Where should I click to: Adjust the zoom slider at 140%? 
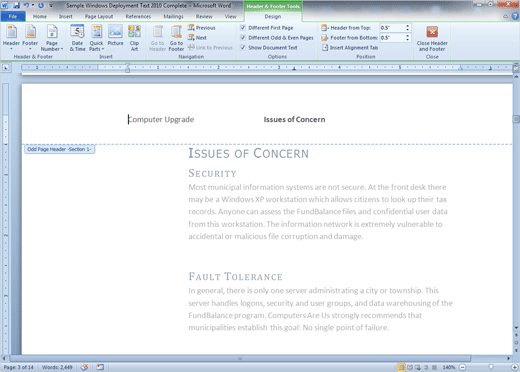click(x=491, y=367)
